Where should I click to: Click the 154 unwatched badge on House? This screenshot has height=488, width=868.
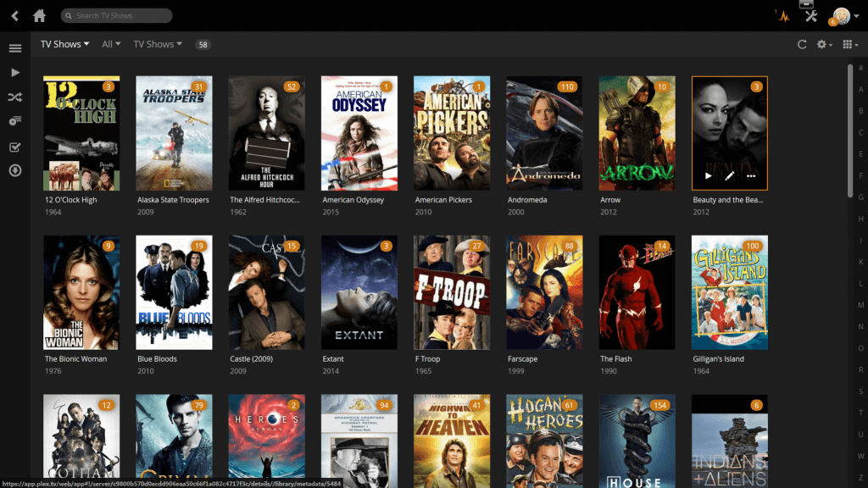click(659, 406)
